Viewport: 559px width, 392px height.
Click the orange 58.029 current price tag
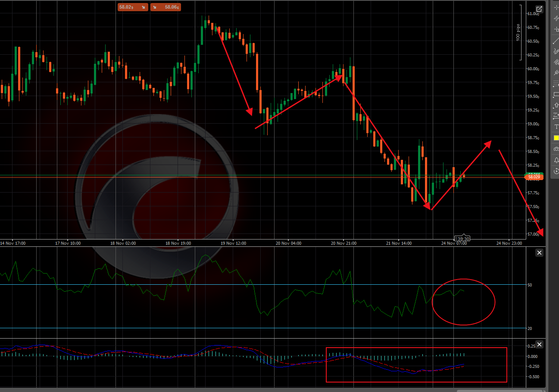(x=534, y=177)
